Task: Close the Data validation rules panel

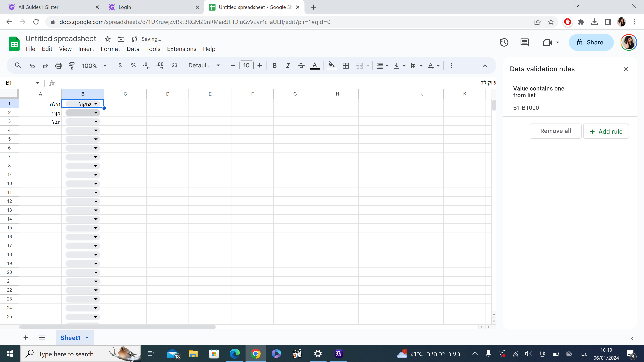Action: pos(626,69)
